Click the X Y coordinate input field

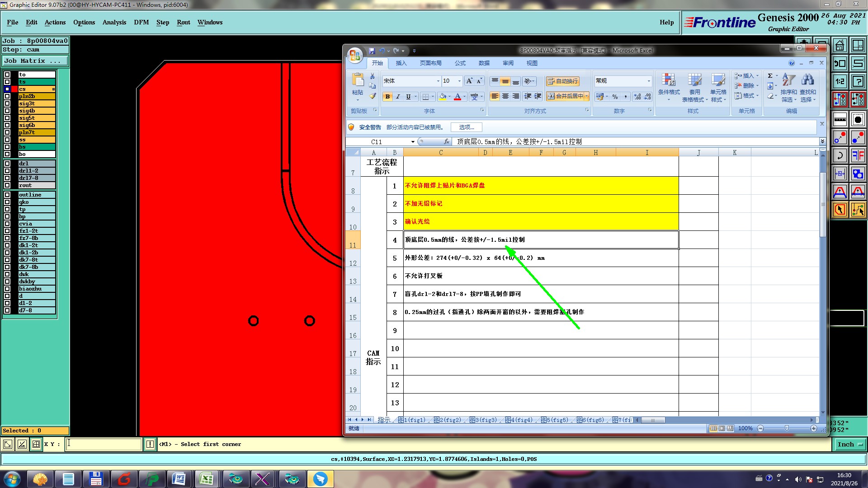click(x=104, y=444)
